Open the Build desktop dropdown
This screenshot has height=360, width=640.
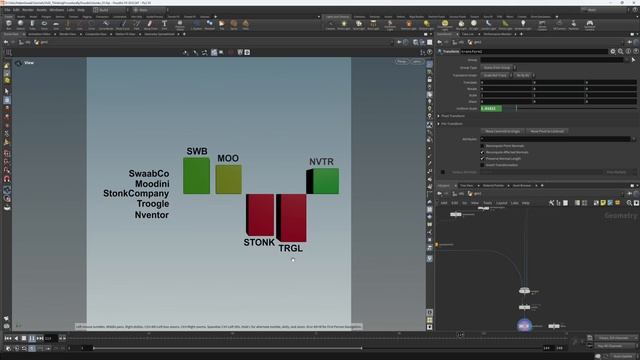point(111,10)
